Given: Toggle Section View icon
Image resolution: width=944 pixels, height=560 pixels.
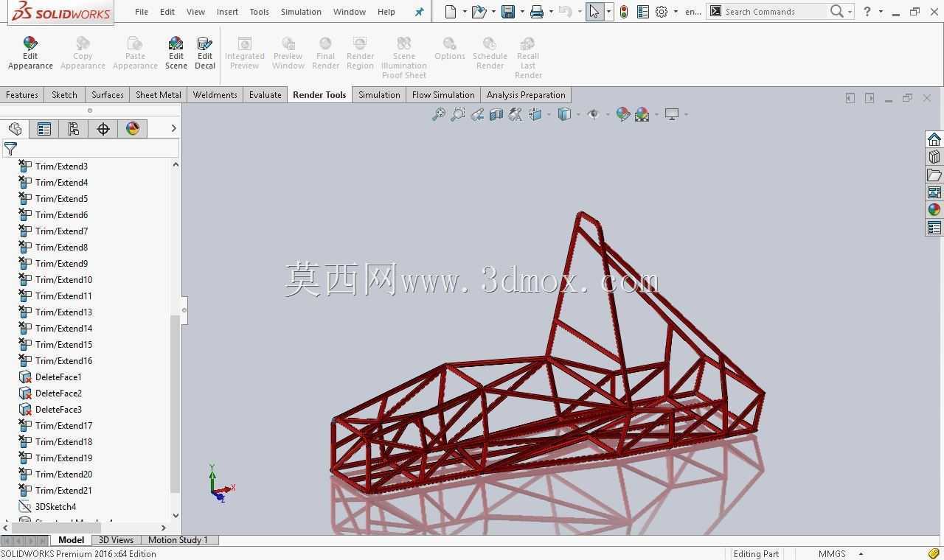Looking at the screenshot, I should [496, 114].
